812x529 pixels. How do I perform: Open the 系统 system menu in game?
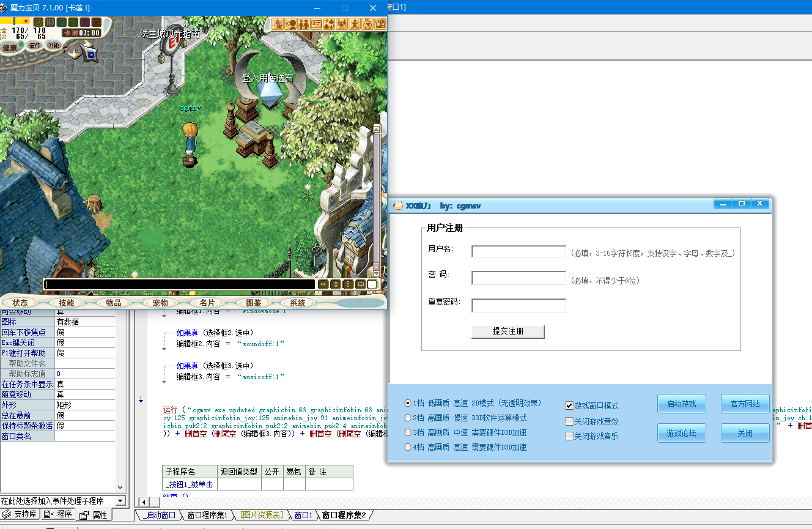point(298,303)
